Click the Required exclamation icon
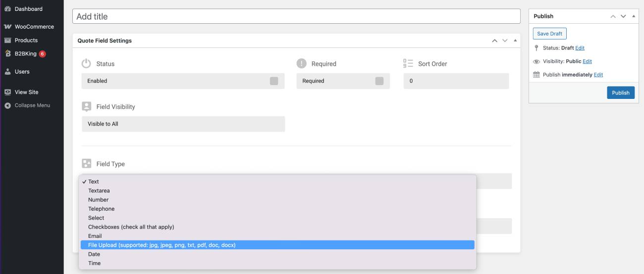The width and height of the screenshot is (644, 274). tap(301, 63)
